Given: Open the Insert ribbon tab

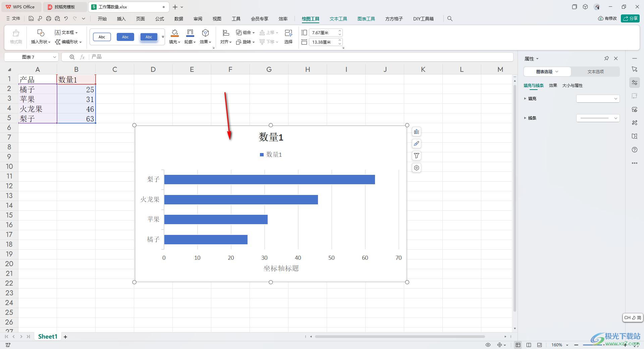Looking at the screenshot, I should (x=121, y=19).
